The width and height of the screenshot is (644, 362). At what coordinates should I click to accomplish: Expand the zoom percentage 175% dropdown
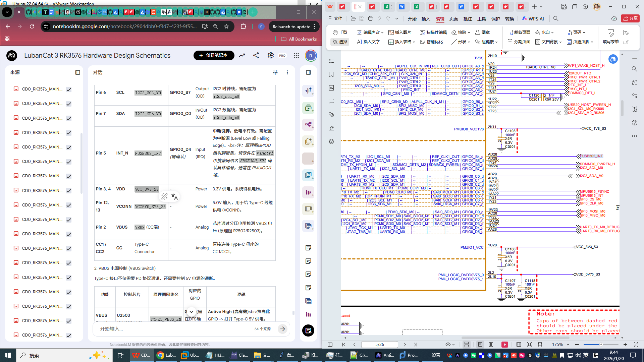pos(568,345)
